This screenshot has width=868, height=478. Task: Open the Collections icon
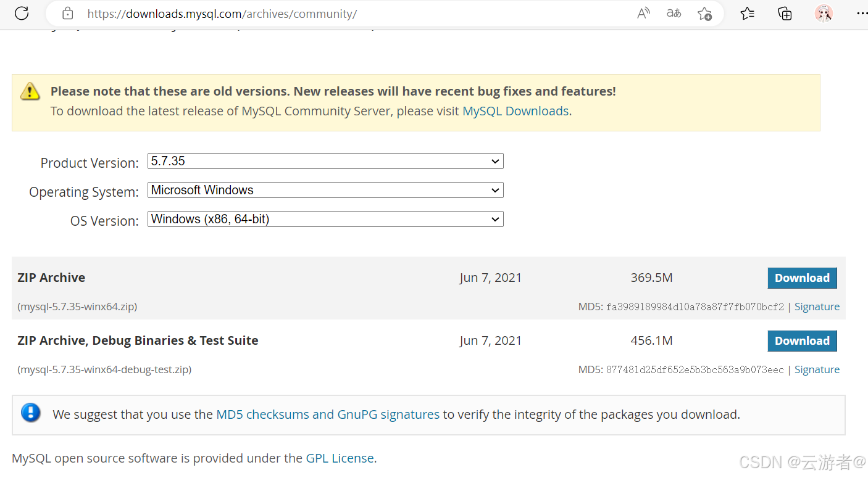(785, 13)
